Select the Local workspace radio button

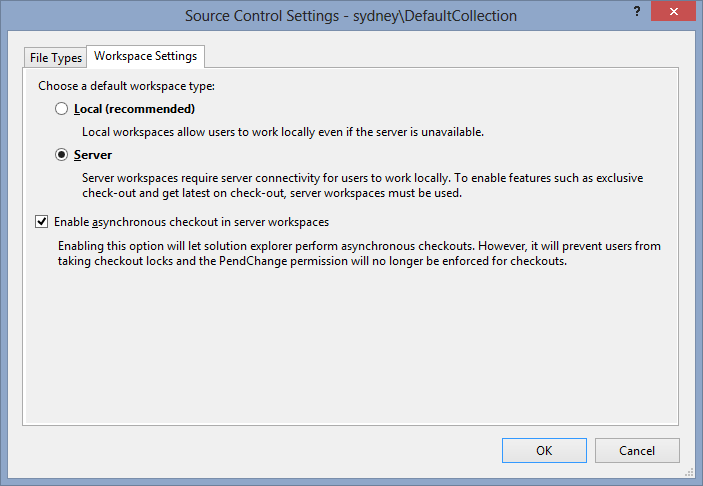click(x=61, y=109)
